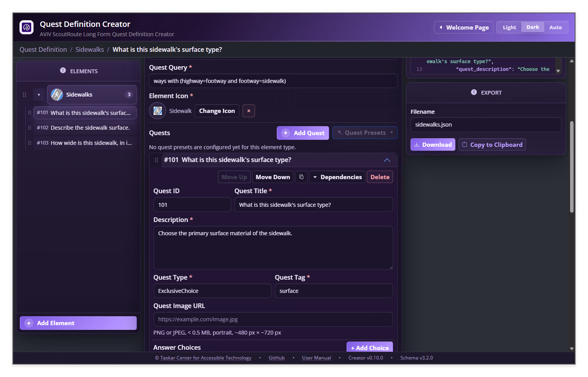
Task: Click Change Icon button
Action: point(217,111)
